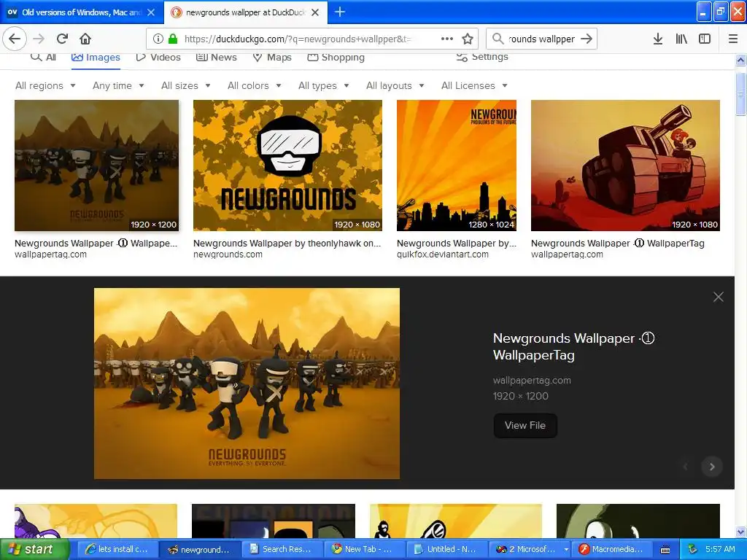The image size is (747, 560).
Task: Click the View File button
Action: pos(525,425)
